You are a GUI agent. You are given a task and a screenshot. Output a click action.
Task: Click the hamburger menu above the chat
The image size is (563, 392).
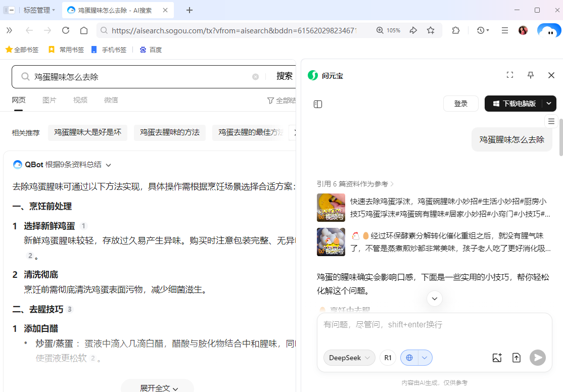tap(551, 121)
